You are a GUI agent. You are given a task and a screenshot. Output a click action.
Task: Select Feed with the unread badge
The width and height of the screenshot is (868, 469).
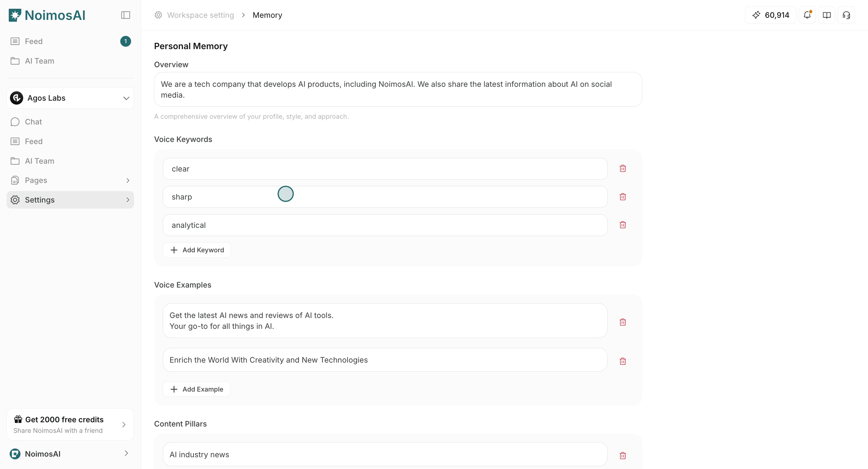point(34,41)
